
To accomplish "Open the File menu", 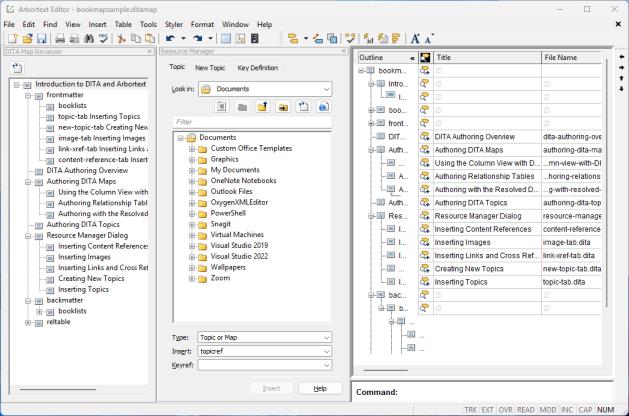I will [9, 24].
